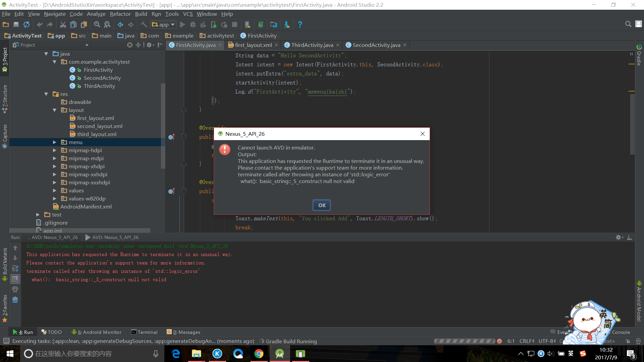
Task: Cancel the Gradle build with the red X
Action: pos(499,341)
